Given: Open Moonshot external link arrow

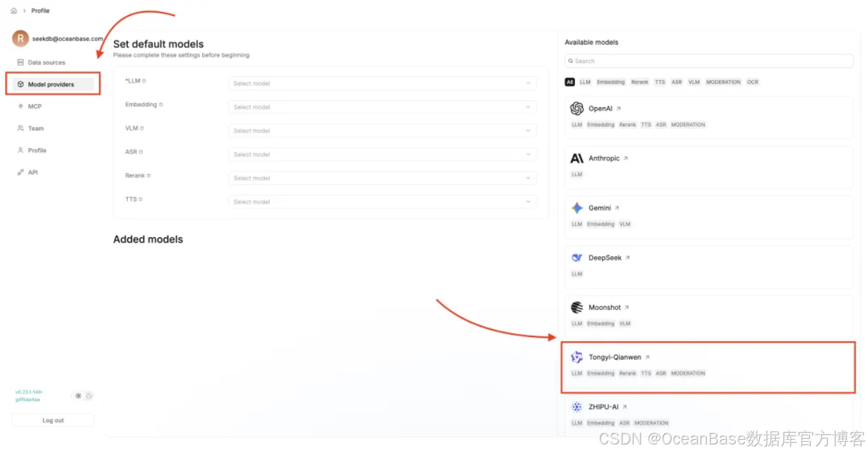Looking at the screenshot, I should click(x=627, y=307).
